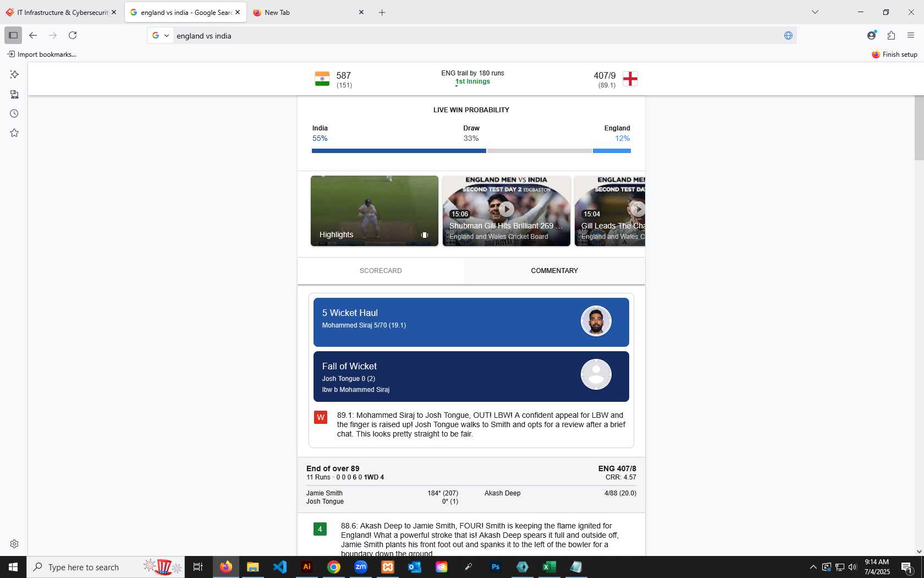This screenshot has width=924, height=578.
Task: Click ENG 407/8 score text
Action: click(x=617, y=468)
